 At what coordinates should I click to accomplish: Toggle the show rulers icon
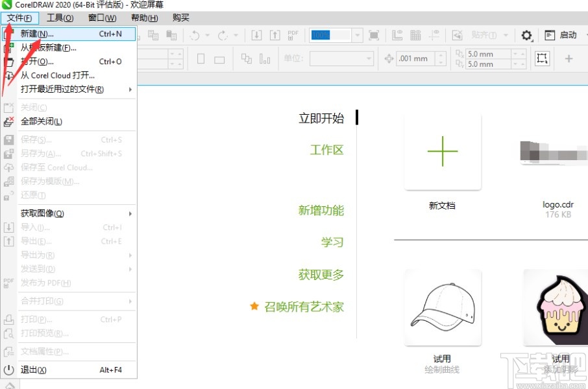[x=396, y=35]
